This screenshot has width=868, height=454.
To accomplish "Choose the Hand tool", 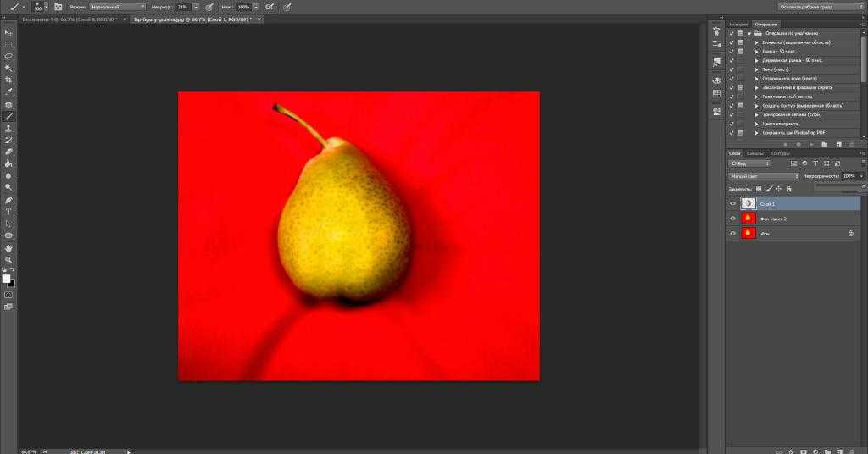I will [x=8, y=248].
